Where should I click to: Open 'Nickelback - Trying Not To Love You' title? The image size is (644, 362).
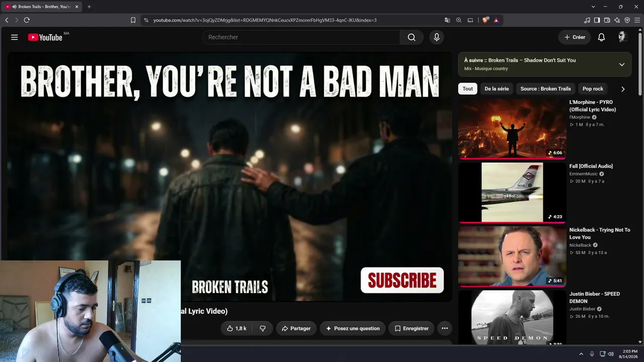point(600,233)
